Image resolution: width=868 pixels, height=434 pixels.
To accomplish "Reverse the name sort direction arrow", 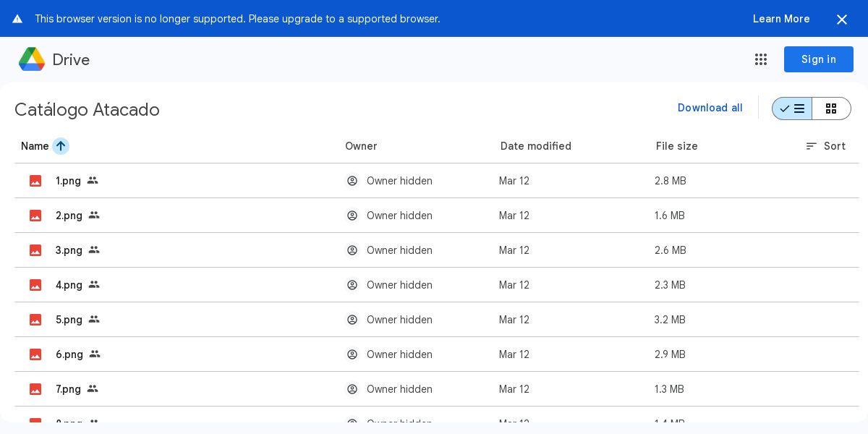I will pos(61,146).
